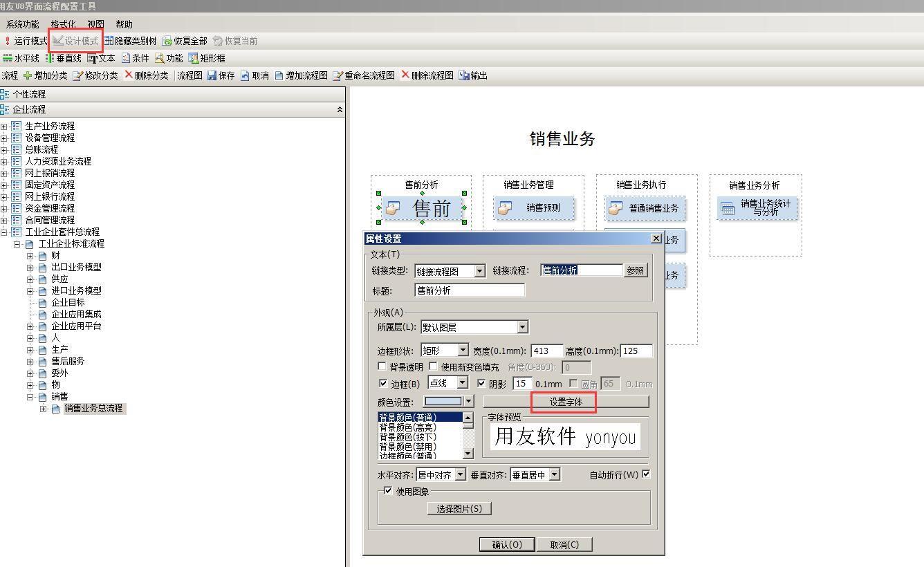Open the 链接类型 dropdown
Screen dimensions: 924x567
[480, 271]
